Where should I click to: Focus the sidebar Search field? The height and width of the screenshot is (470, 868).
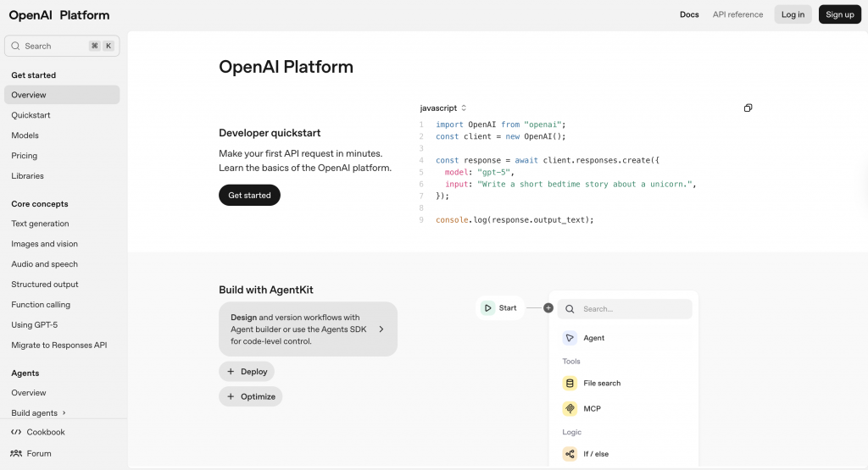pos(62,46)
